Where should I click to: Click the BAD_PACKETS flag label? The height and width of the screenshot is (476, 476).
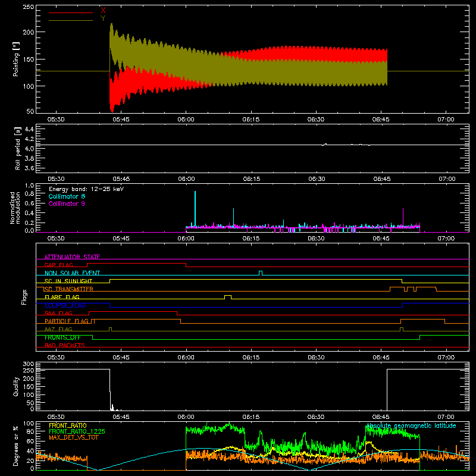point(65,345)
